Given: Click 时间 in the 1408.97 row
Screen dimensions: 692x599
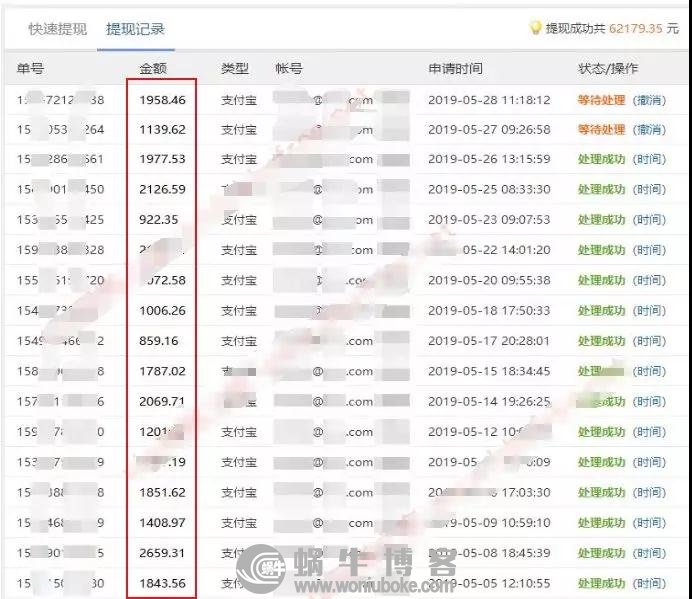Looking at the screenshot, I should pyautogui.click(x=649, y=523).
